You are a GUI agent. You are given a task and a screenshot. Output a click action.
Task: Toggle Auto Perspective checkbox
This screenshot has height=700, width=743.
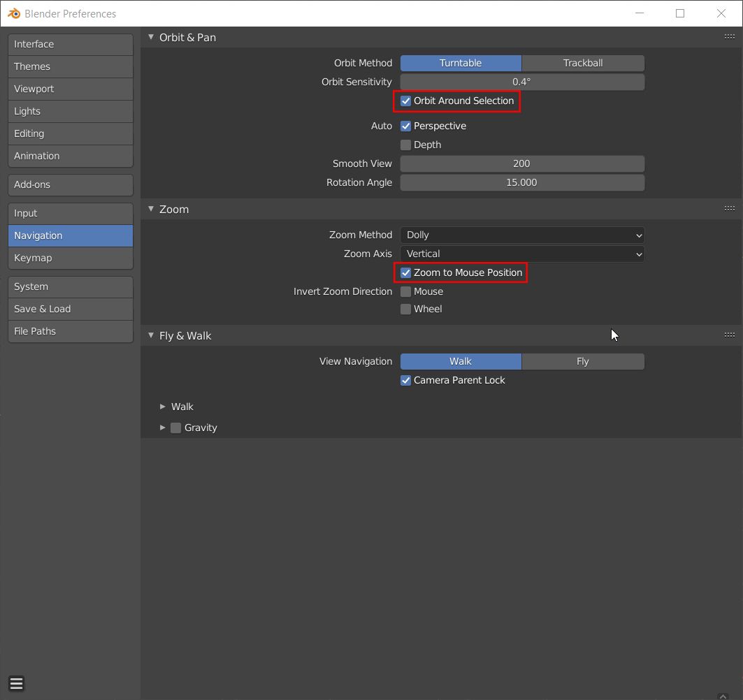point(405,126)
